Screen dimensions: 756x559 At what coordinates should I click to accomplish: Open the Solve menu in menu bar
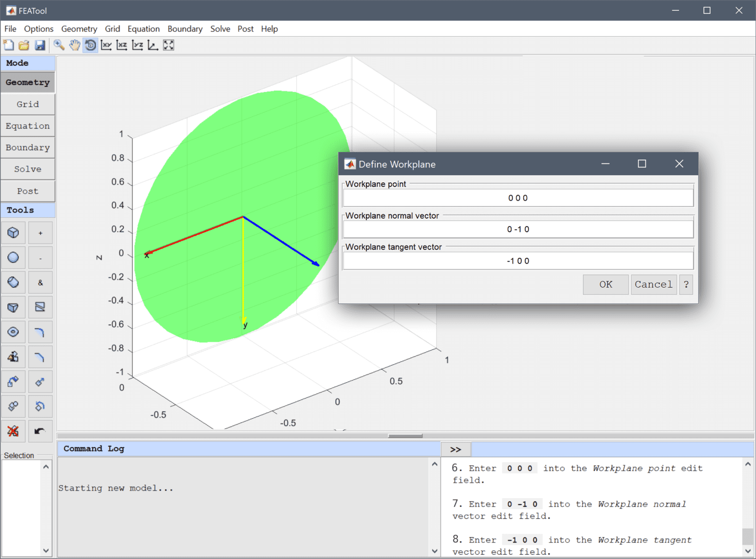pos(220,29)
